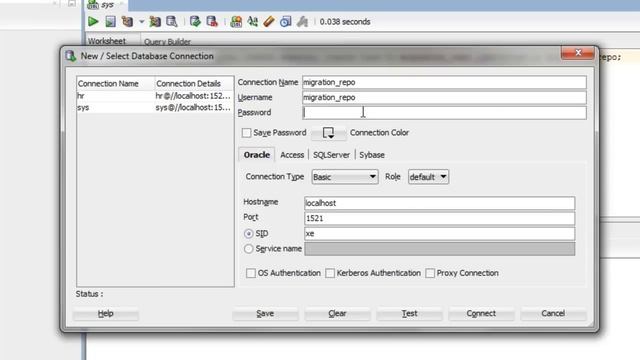Select the sys connection row
Screen dimensions: 640x360
pos(155,107)
